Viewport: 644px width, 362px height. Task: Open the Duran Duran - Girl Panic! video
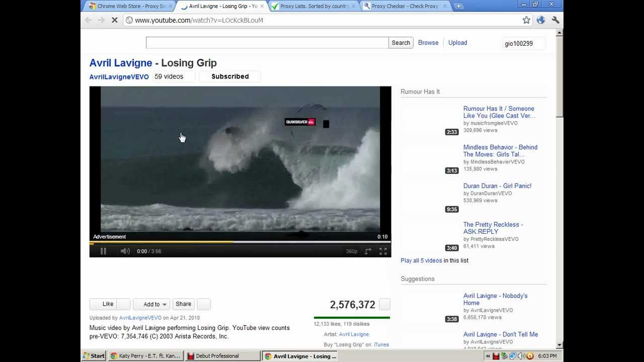tap(498, 186)
